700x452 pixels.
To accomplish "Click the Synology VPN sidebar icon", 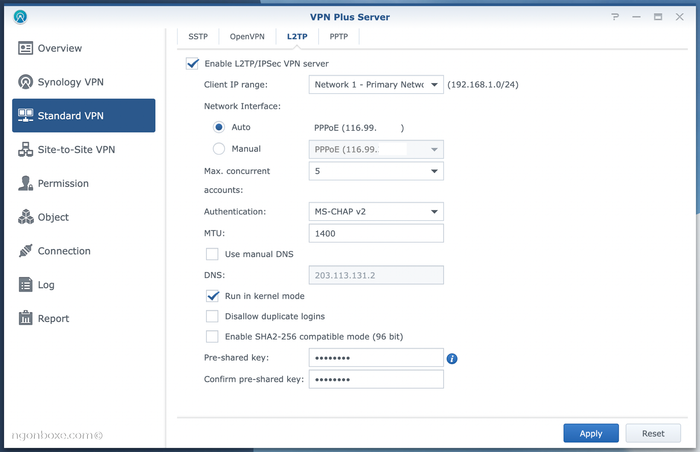I will [x=25, y=82].
